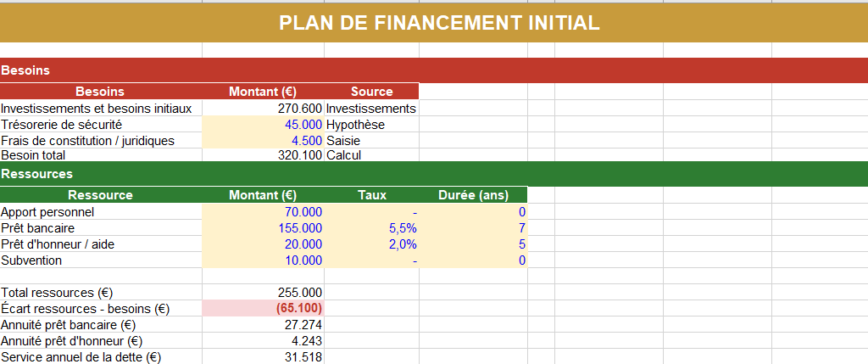Click the 4.243 annuité cell

[263, 341]
